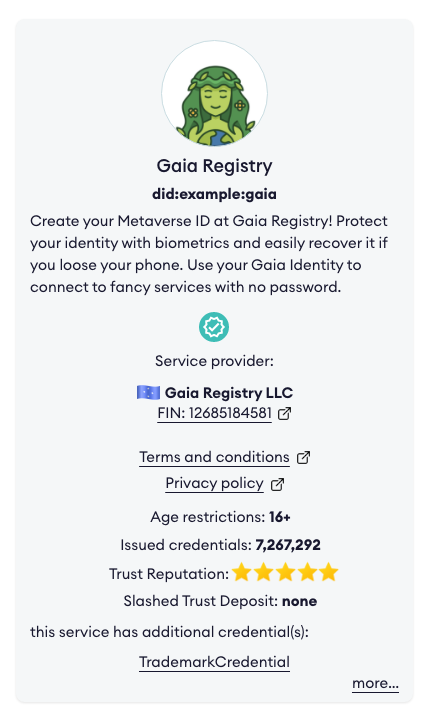Screen dimensions: 428x719
Task: Click the teal verified badge icon
Action: tap(214, 327)
